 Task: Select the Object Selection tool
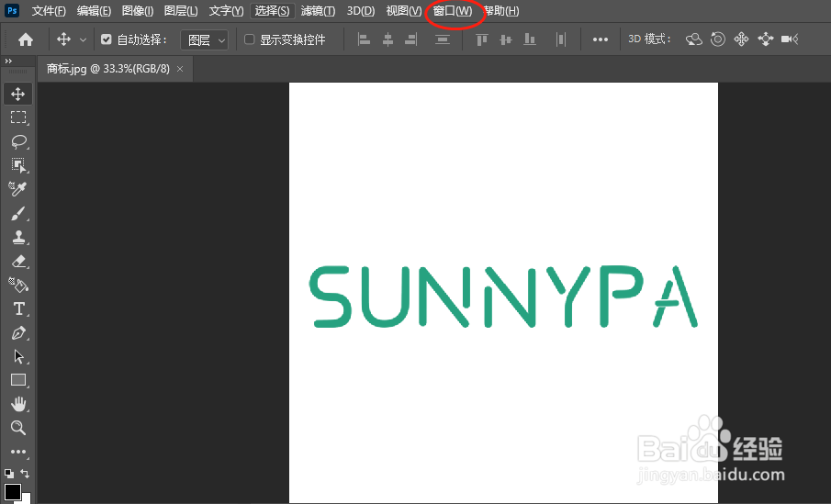point(18,165)
